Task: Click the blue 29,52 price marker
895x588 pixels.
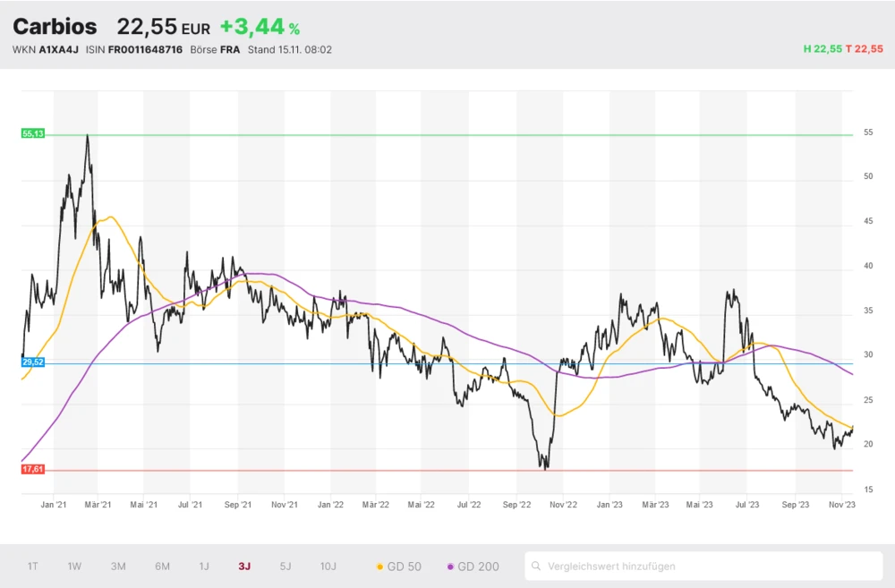Action: pyautogui.click(x=33, y=362)
